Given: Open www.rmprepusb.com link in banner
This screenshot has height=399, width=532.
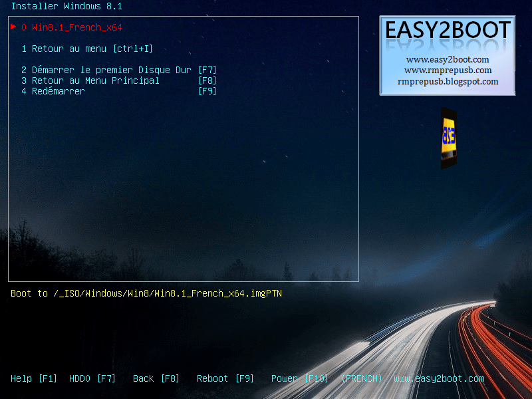Looking at the screenshot, I should (x=448, y=70).
